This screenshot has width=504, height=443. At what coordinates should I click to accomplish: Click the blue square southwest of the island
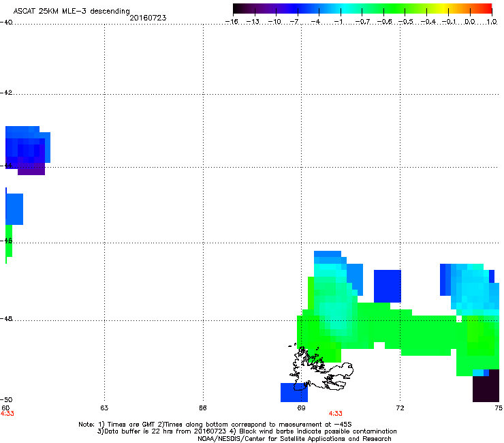coord(294,393)
